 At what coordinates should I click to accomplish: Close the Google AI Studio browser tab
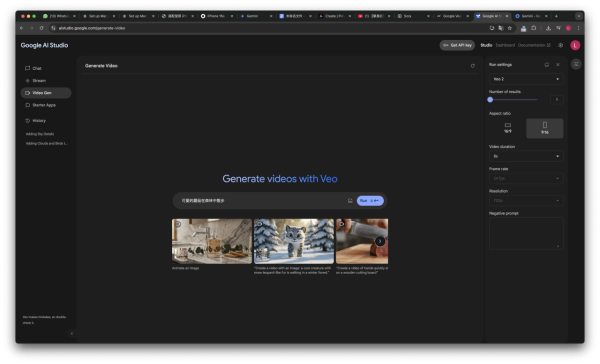click(x=507, y=16)
